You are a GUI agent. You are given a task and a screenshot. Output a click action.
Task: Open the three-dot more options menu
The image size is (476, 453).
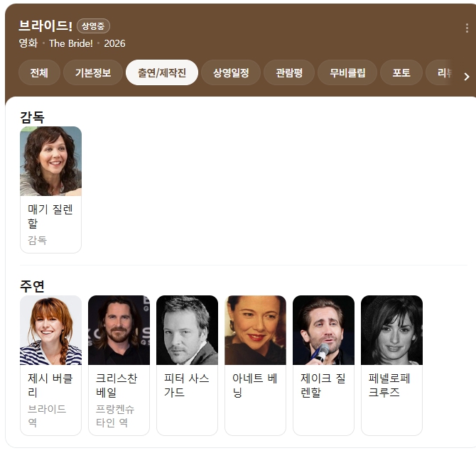[467, 28]
